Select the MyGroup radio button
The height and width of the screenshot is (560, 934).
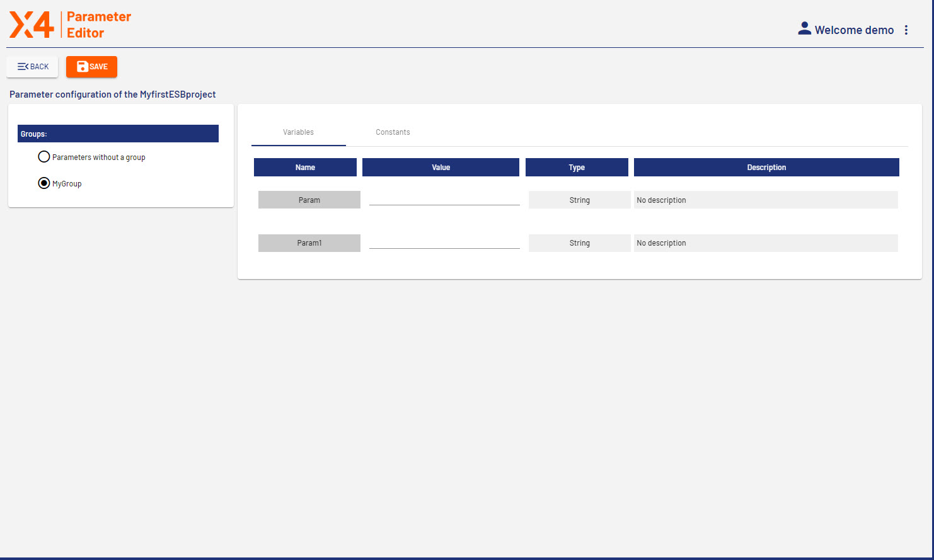click(44, 183)
